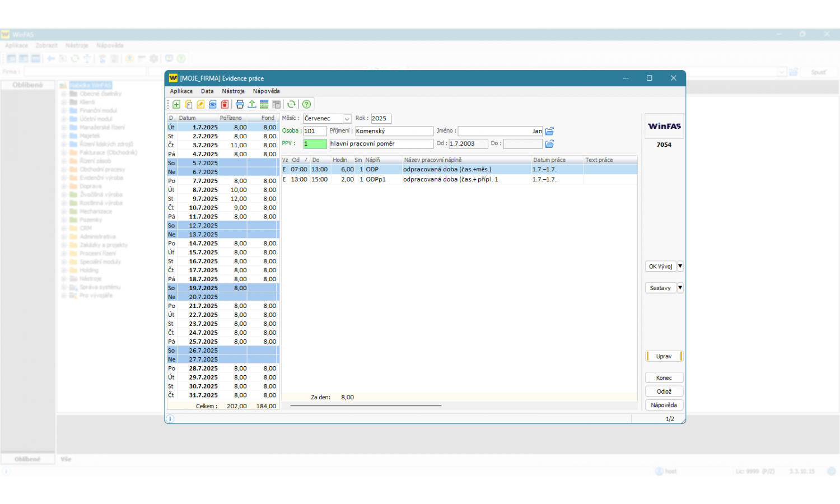Click the Odlož button

tap(664, 391)
